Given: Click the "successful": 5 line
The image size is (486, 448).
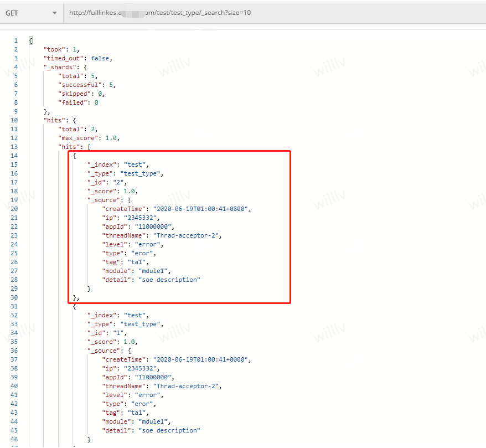Looking at the screenshot, I should click(x=87, y=85).
